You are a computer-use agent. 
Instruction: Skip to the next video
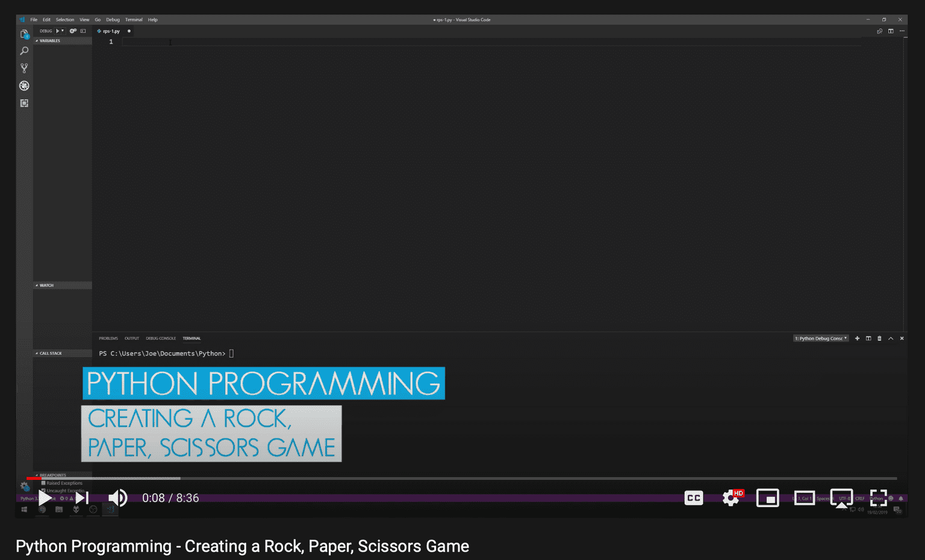(83, 498)
